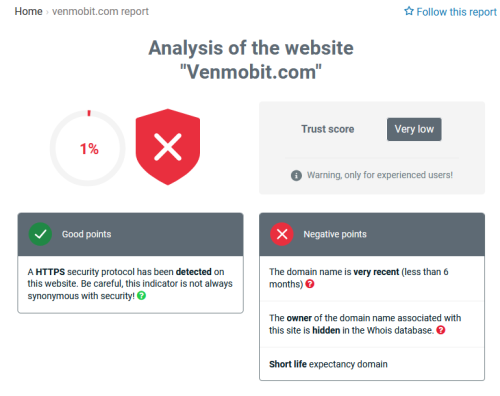Click the page title 'Analysis of the website'
Image resolution: width=500 pixels, height=396 pixels.
(x=251, y=48)
